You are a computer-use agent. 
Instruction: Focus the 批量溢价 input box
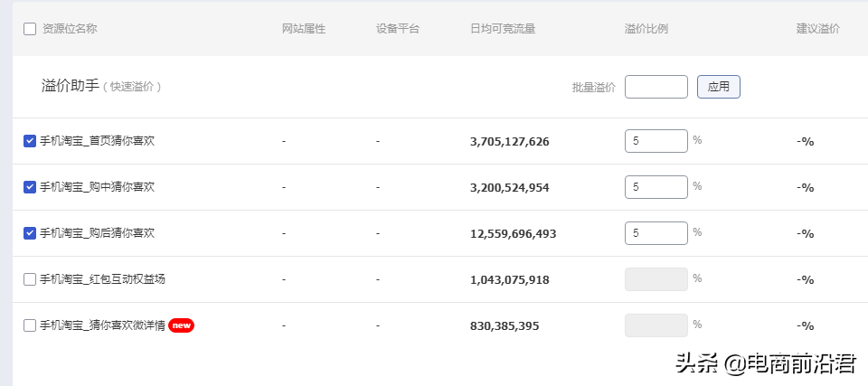tap(656, 87)
